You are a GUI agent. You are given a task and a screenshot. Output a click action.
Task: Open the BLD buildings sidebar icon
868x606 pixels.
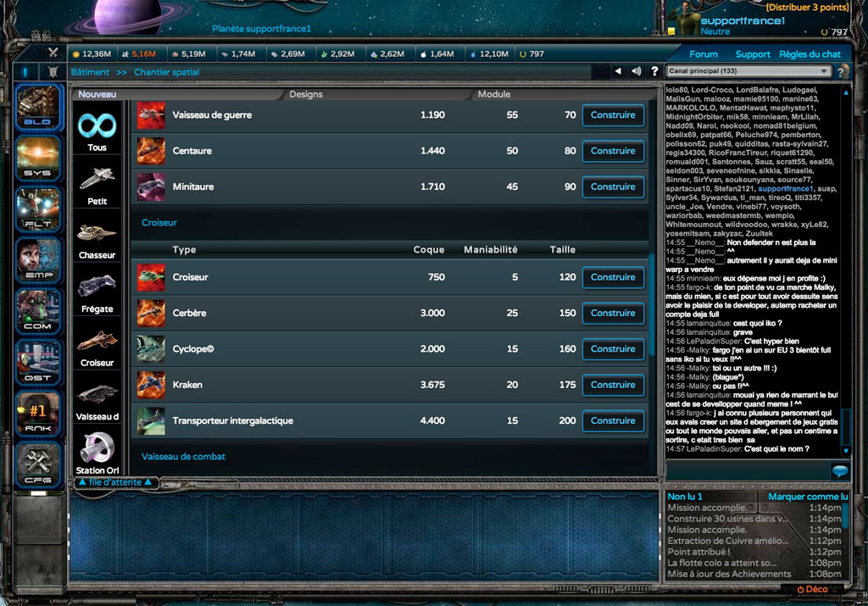[x=37, y=108]
